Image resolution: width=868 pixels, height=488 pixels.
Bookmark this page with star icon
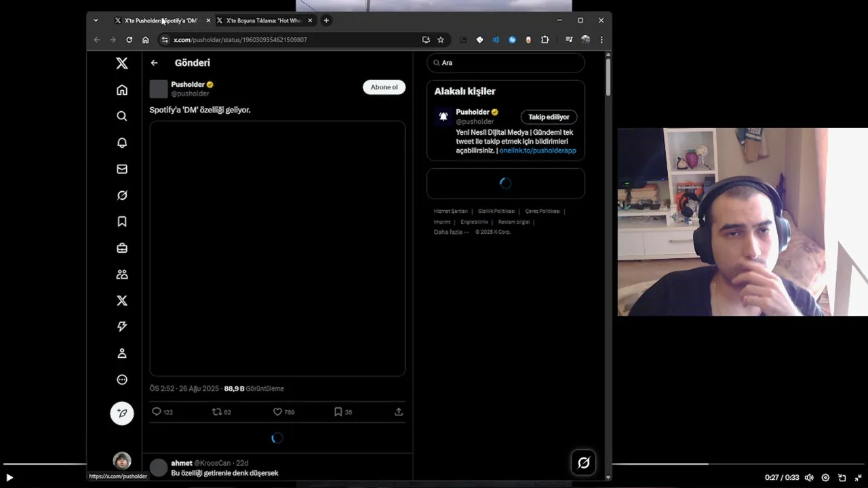click(x=441, y=40)
